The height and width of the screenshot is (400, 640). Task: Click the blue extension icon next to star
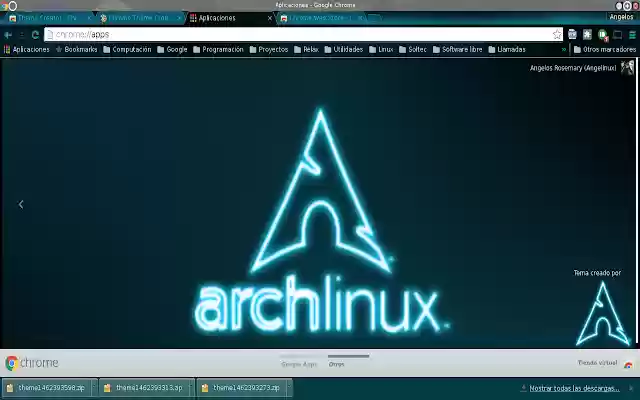pyautogui.click(x=572, y=35)
